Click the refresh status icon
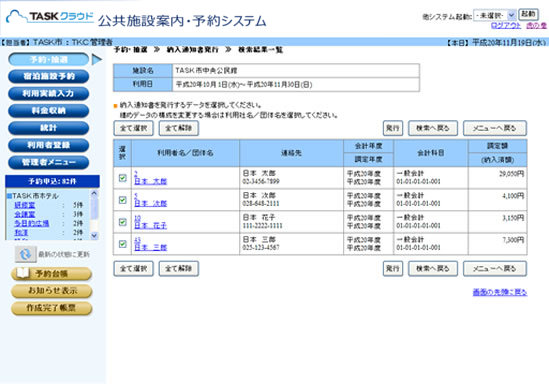 coord(25,254)
